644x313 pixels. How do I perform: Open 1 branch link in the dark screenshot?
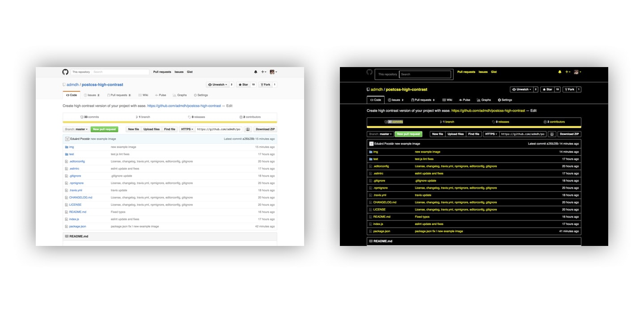click(447, 122)
